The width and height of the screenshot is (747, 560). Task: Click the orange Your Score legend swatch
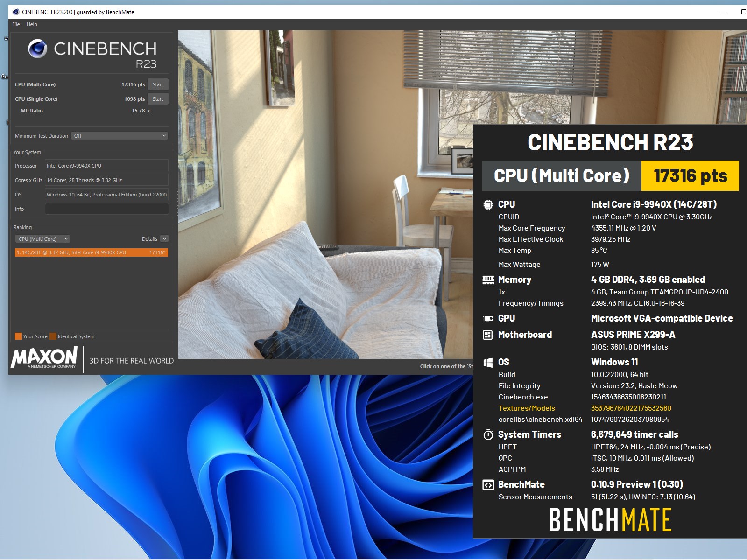coord(18,336)
